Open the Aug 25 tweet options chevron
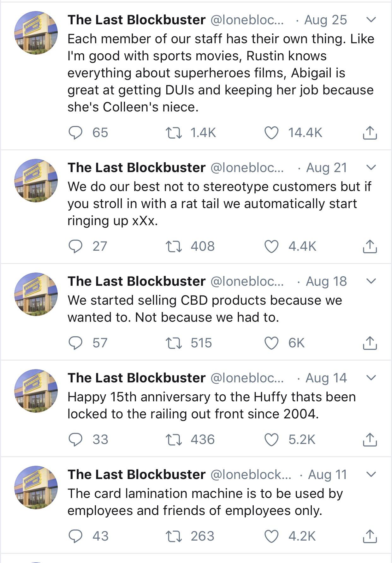392x563 pixels. 371,20
